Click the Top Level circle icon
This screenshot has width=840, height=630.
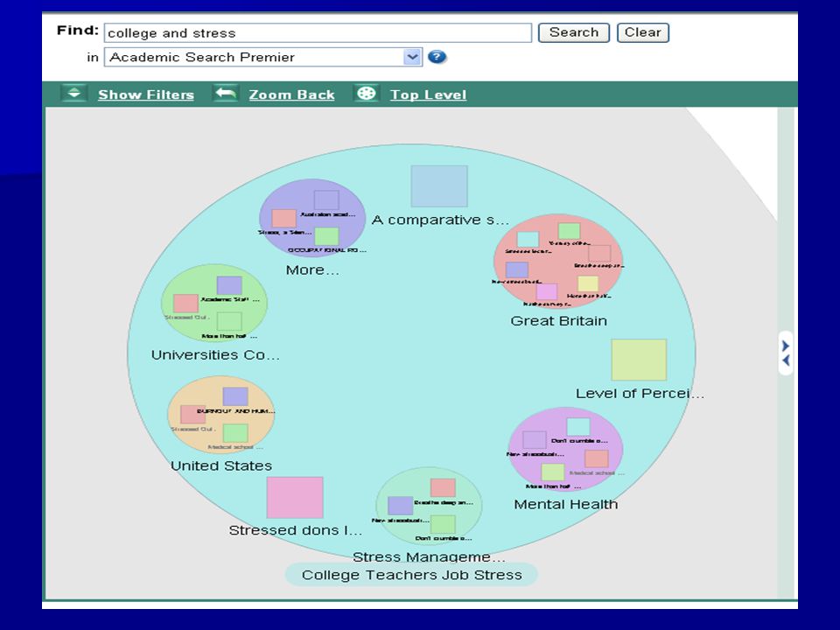tap(367, 94)
